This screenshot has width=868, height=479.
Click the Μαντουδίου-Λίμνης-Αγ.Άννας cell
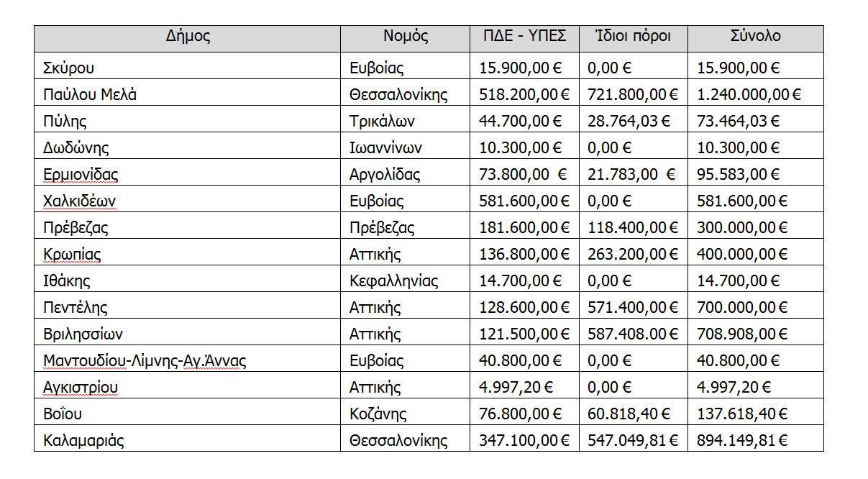(x=145, y=360)
